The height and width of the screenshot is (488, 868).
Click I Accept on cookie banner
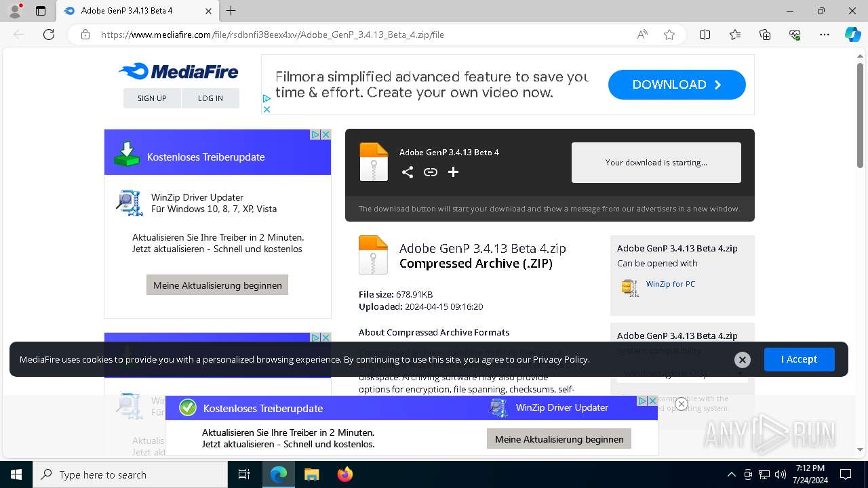(799, 359)
